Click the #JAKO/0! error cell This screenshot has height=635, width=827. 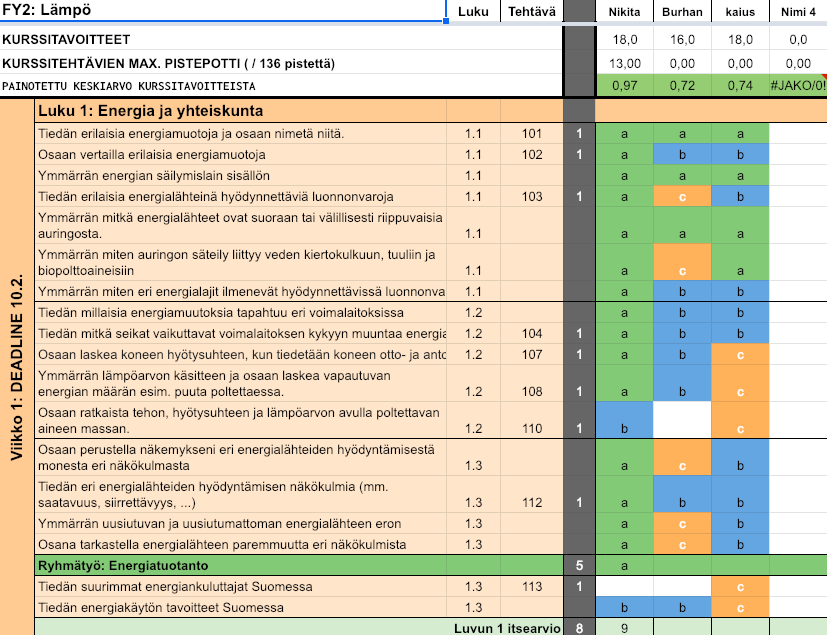[798, 85]
